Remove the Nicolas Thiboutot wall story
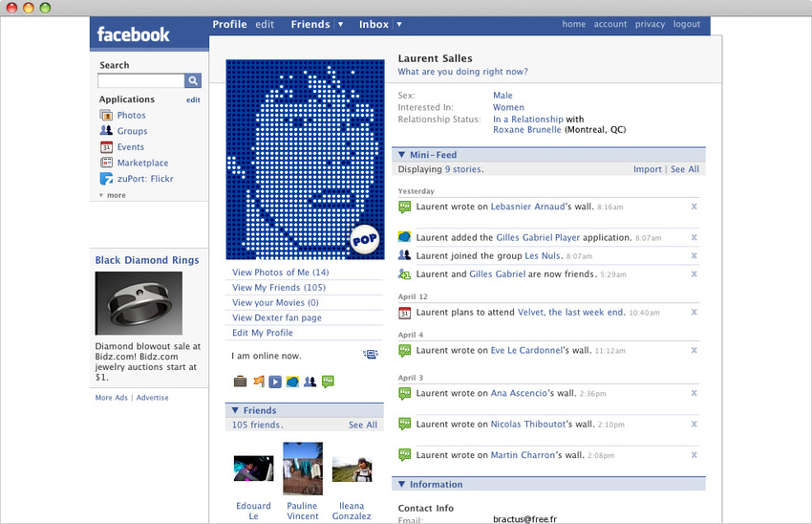Viewport: 812px width, 524px height. point(694,424)
